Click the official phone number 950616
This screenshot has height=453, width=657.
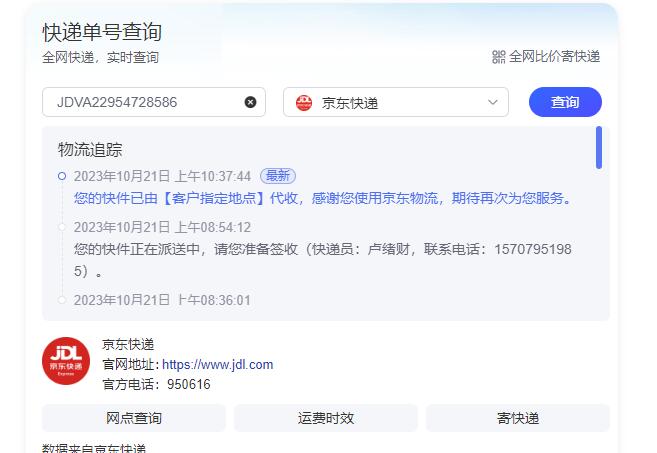pos(189,384)
